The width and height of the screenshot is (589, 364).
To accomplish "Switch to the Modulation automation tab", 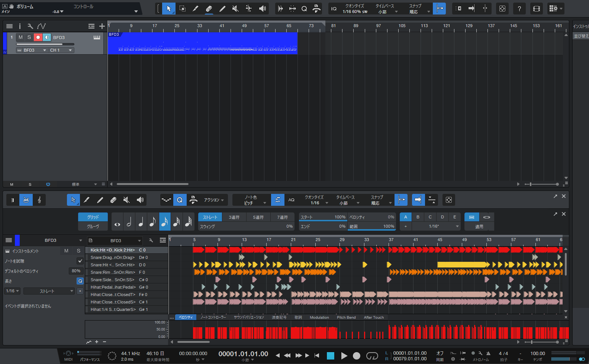I will click(319, 318).
